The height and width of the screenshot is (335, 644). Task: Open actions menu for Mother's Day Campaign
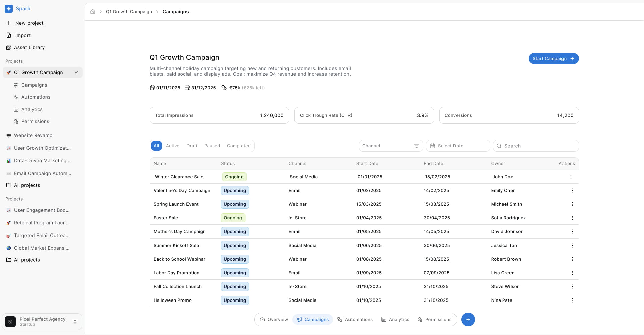pyautogui.click(x=572, y=232)
